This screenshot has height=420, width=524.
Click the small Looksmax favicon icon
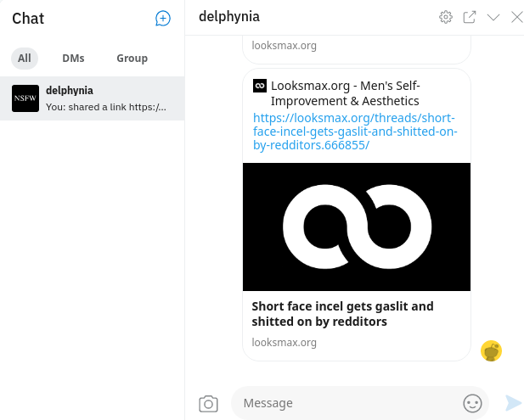click(260, 86)
